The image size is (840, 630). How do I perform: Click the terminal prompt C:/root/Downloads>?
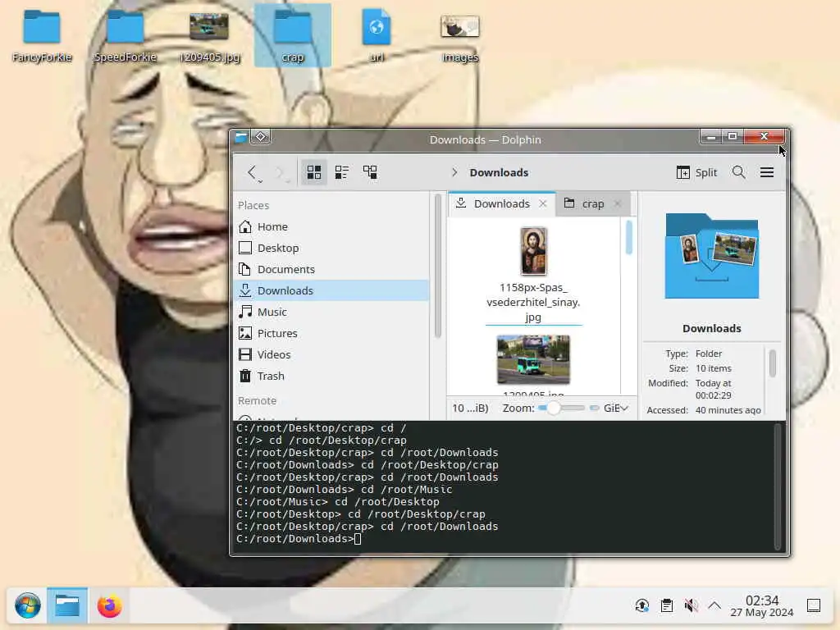click(x=295, y=539)
